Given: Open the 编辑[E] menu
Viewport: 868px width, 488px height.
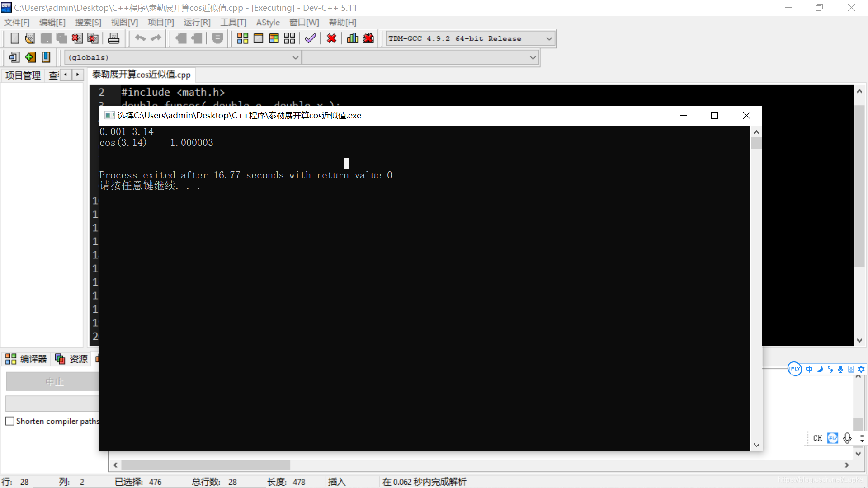Looking at the screenshot, I should click(x=52, y=23).
